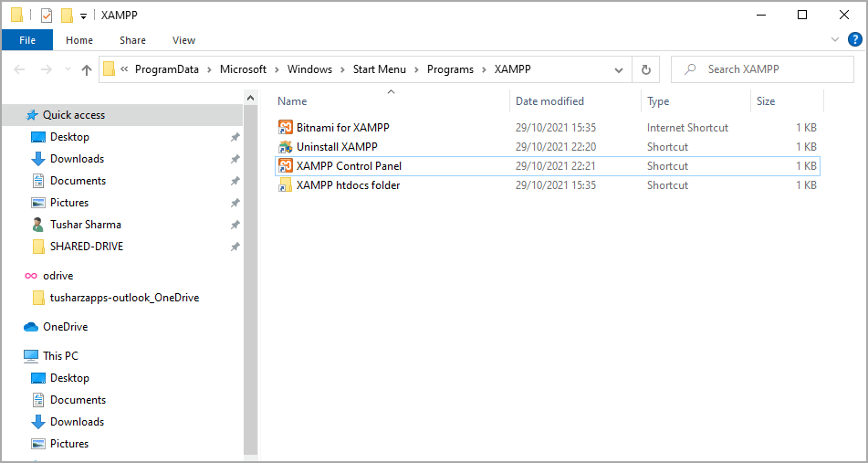Go up one folder with Up arrow
Viewport: 868px width, 463px height.
87,69
